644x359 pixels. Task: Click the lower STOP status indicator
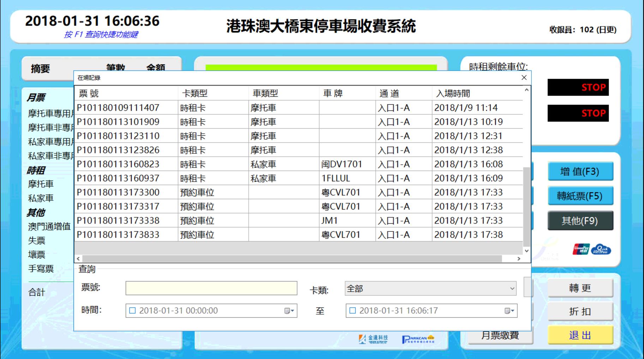[x=578, y=114]
